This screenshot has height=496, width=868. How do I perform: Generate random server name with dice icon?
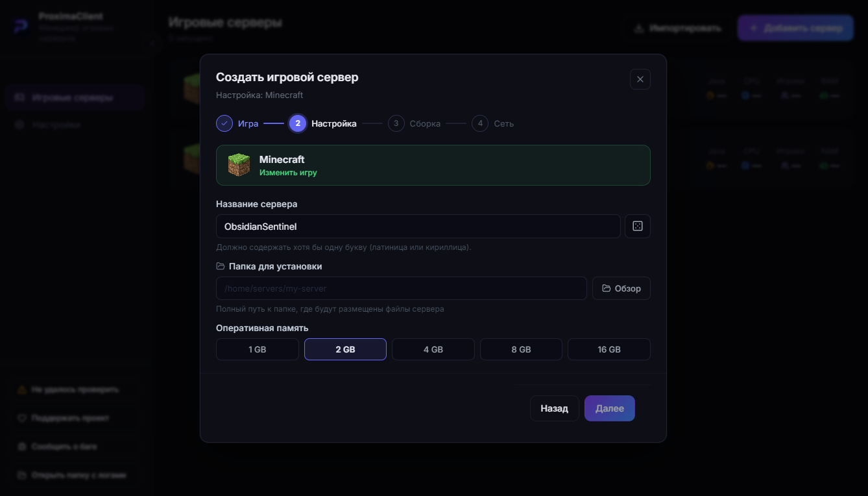coord(637,226)
